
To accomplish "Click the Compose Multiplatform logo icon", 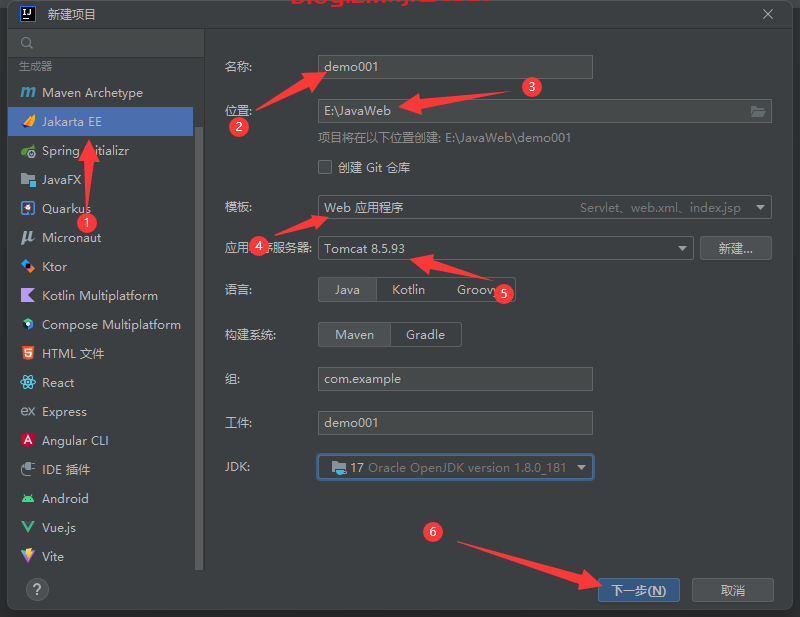I will (28, 325).
